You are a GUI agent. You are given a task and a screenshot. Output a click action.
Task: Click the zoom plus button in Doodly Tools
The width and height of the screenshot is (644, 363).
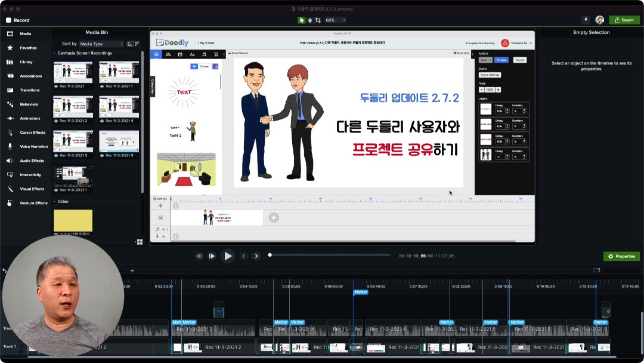[x=498, y=90]
